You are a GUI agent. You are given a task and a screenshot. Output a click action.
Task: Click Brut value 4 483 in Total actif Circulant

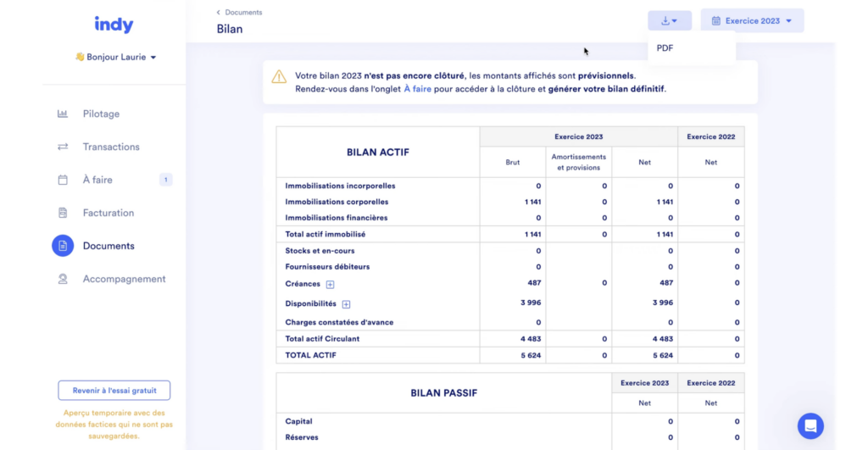click(x=531, y=339)
